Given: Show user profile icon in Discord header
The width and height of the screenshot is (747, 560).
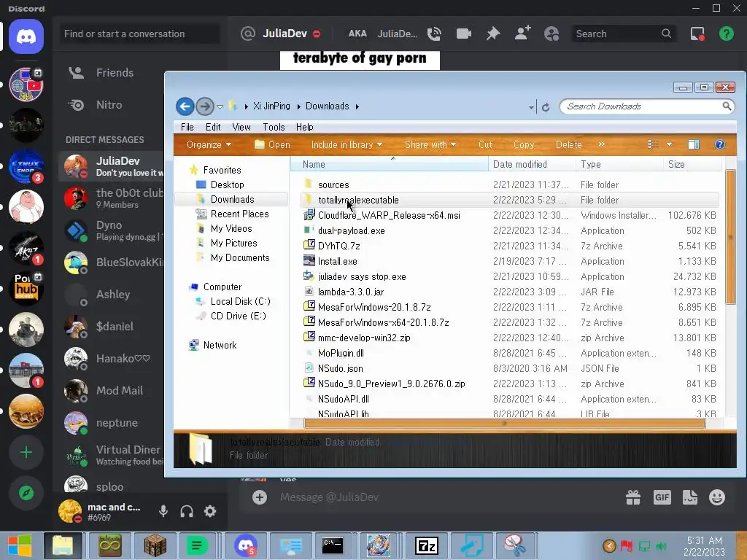Looking at the screenshot, I should pyautogui.click(x=551, y=34).
